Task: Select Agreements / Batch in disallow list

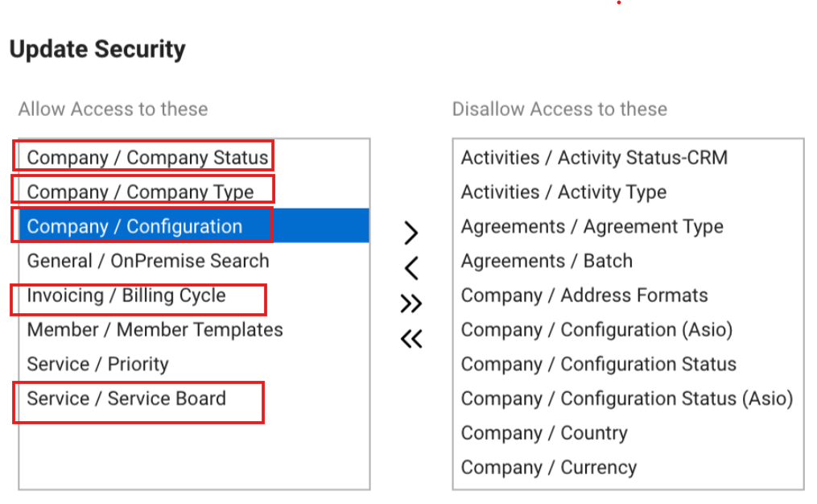Action: [547, 261]
